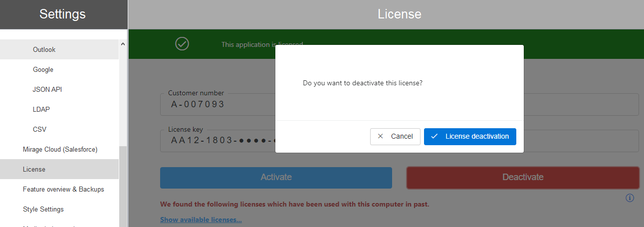Select Google in the settings sidebar
The height and width of the screenshot is (227, 644).
pyautogui.click(x=43, y=70)
